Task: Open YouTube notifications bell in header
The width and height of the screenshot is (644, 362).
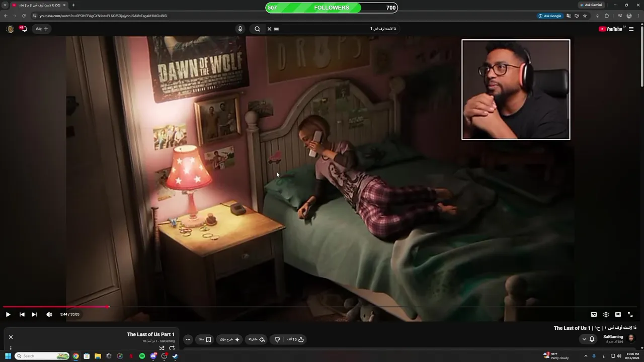Action: coord(23,29)
